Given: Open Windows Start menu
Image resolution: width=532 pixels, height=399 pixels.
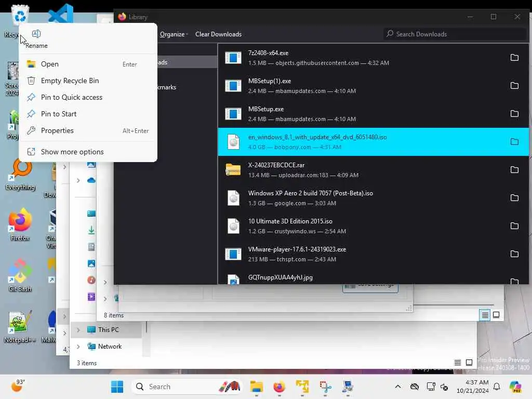Looking at the screenshot, I should pyautogui.click(x=117, y=387).
